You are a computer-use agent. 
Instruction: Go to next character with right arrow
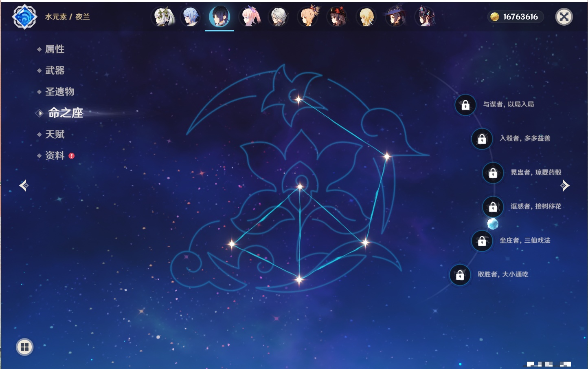(565, 186)
